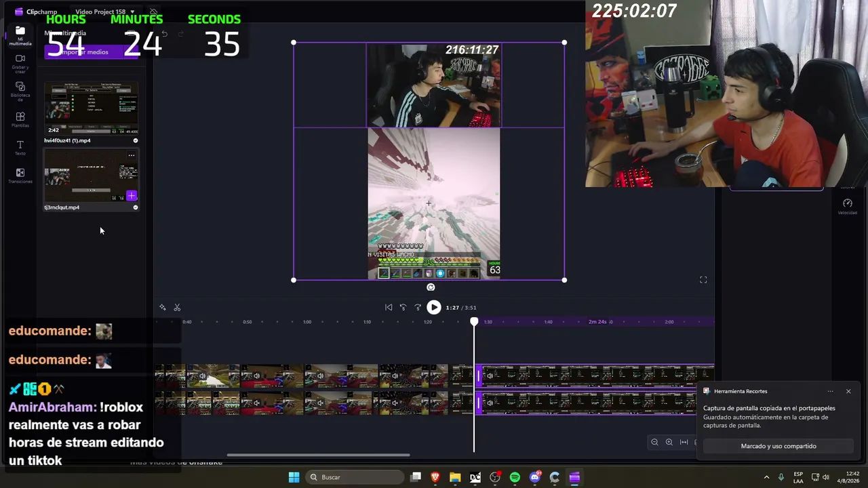
Task: Zoom in the timeline
Action: (669, 443)
